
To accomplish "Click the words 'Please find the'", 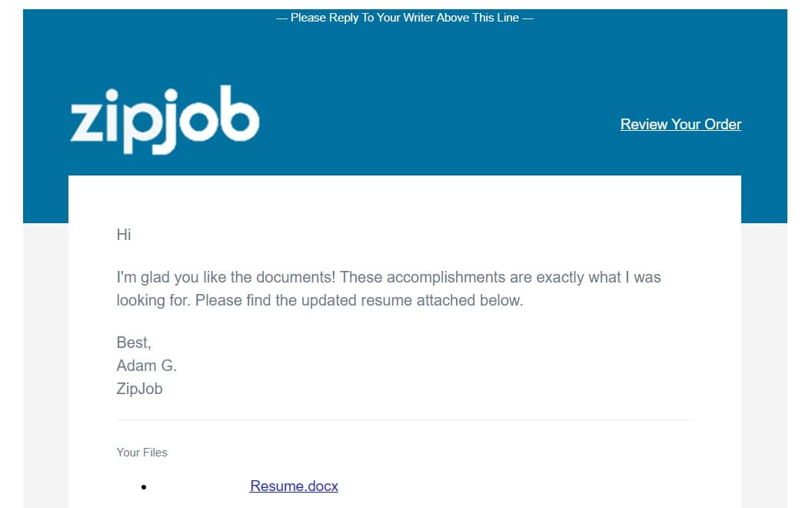I will tap(246, 301).
